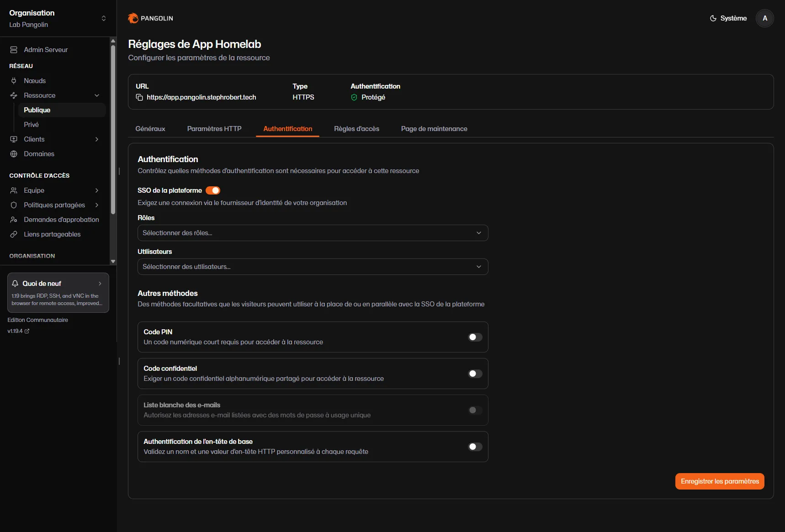Select Publique in the sidebar

tap(62, 110)
